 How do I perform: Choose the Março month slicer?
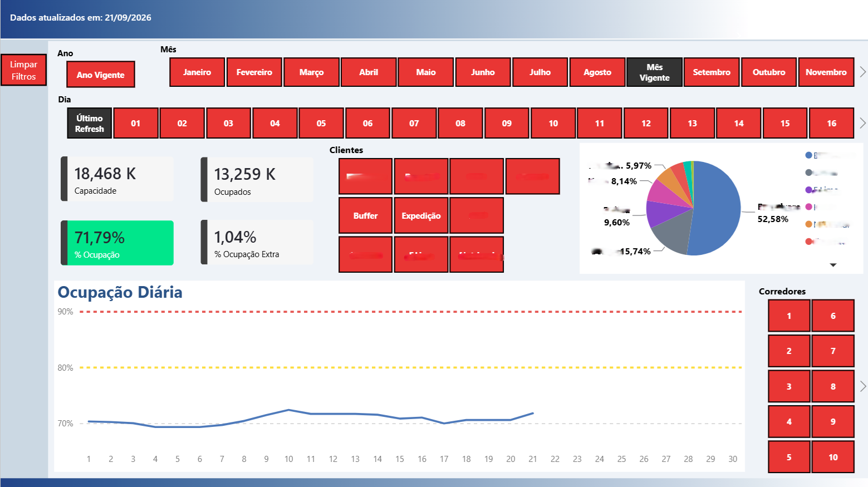click(x=312, y=72)
